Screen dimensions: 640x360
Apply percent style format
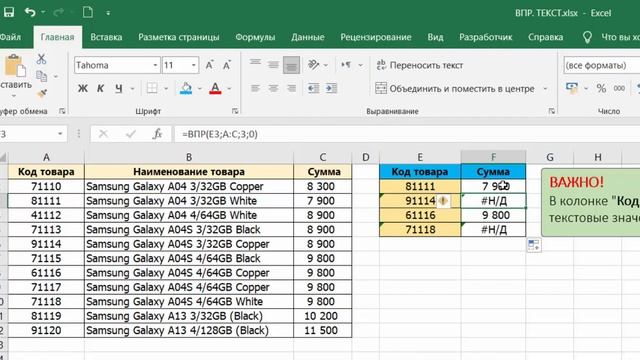(601, 88)
